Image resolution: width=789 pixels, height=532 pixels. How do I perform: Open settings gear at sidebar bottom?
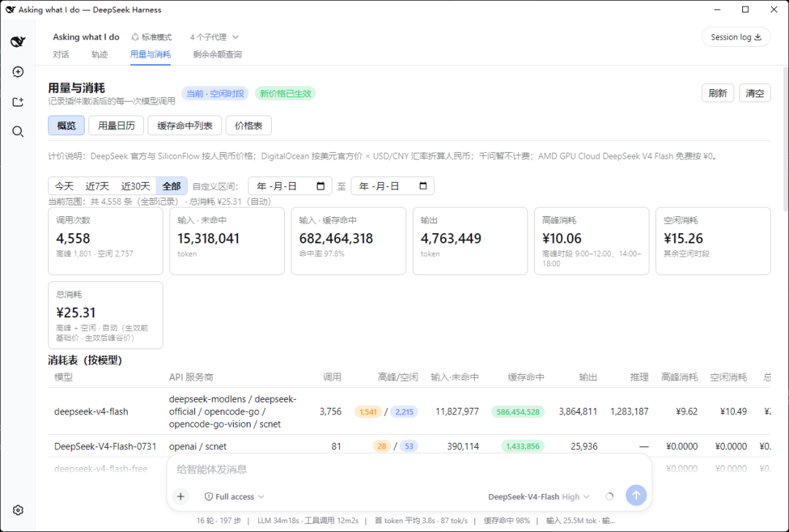[x=18, y=510]
